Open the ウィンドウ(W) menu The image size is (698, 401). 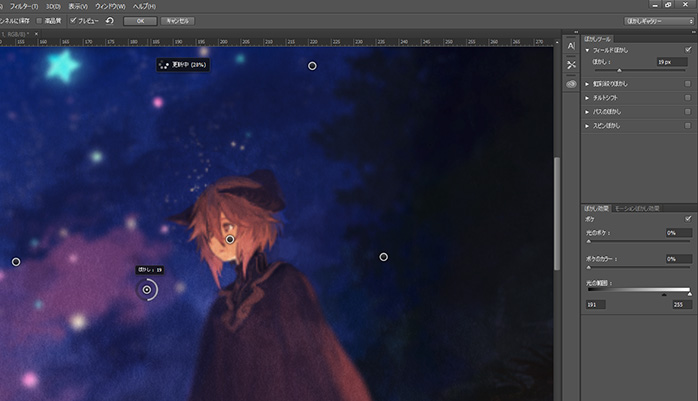coord(110,7)
